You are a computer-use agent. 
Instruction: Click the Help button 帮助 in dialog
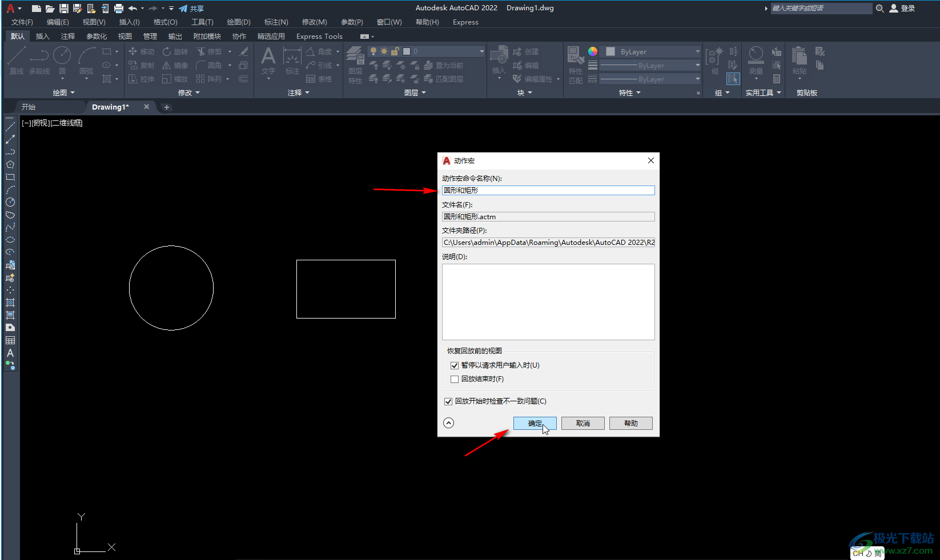click(631, 423)
